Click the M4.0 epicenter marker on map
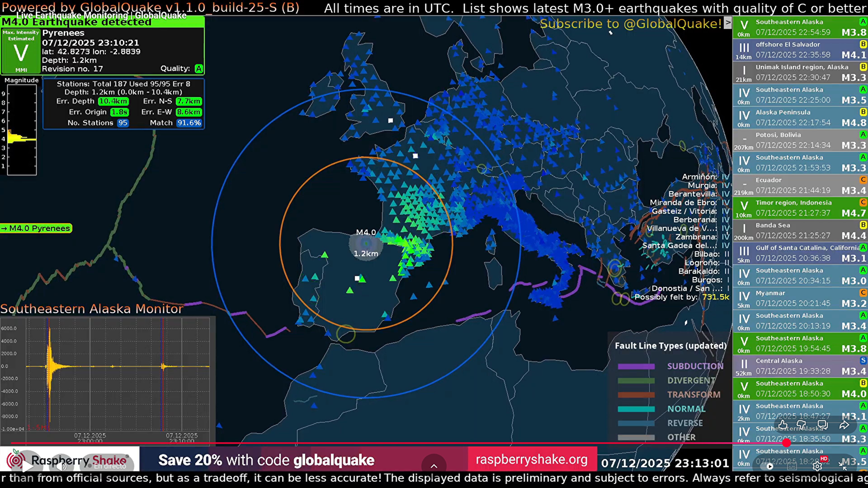Viewport: 868px width, 488px height. (x=366, y=243)
